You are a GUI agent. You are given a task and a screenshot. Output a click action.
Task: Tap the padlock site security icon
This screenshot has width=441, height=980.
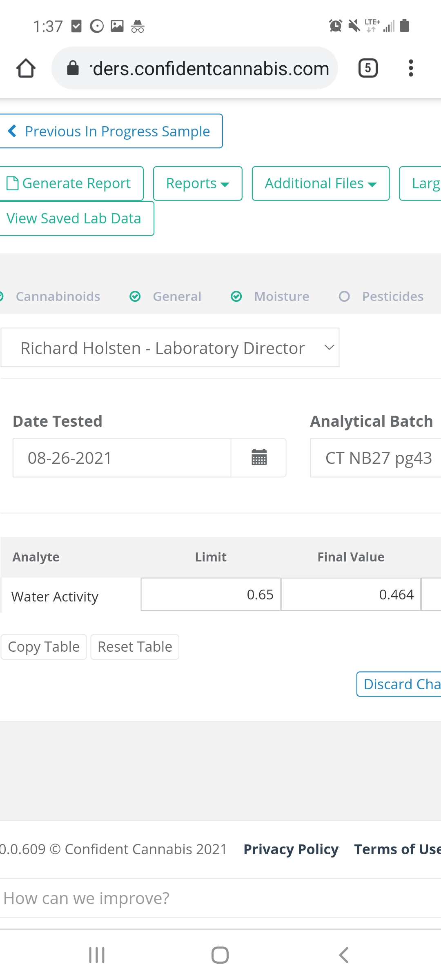point(73,68)
